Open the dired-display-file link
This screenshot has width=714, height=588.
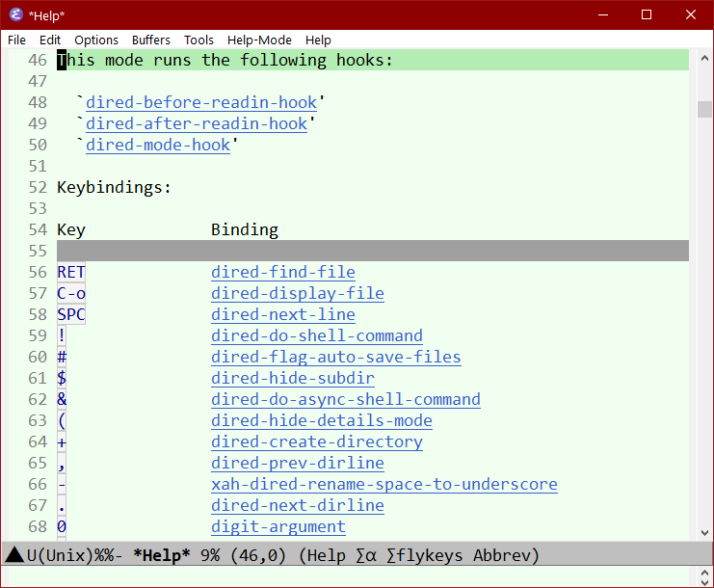[298, 293]
